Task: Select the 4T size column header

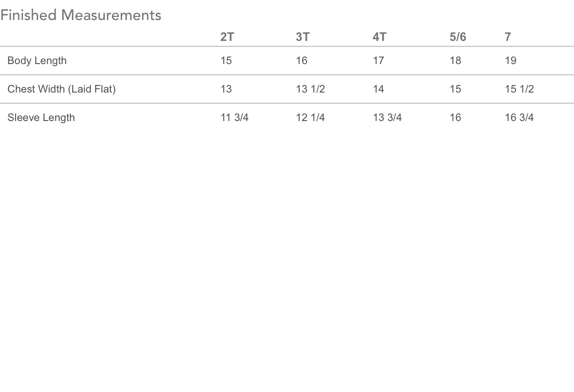Action: tap(379, 36)
